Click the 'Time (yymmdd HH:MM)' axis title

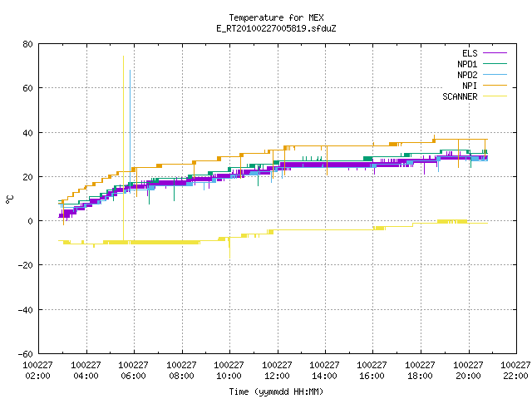point(276,392)
